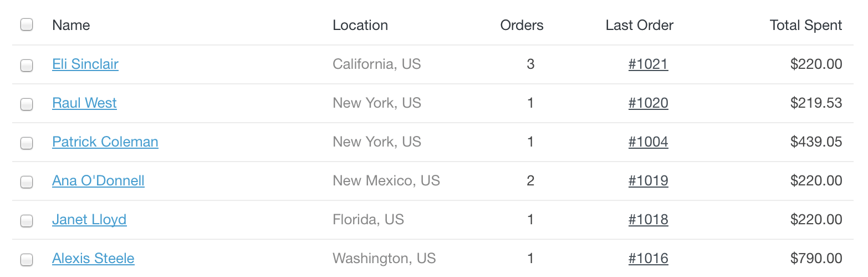The height and width of the screenshot is (277, 868).
Task: Open last order #1021
Action: [x=648, y=64]
